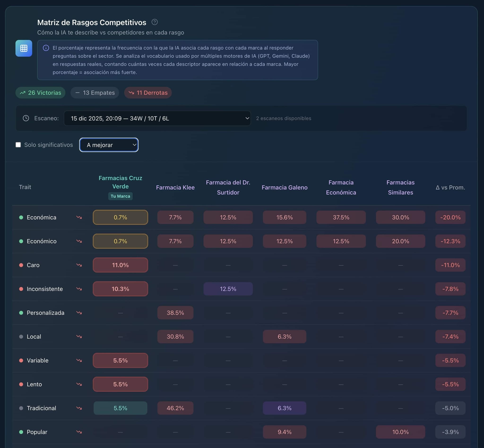Viewport: 484px width, 448px height.
Task: Click the clock icon beside Escaneo
Action: point(26,118)
